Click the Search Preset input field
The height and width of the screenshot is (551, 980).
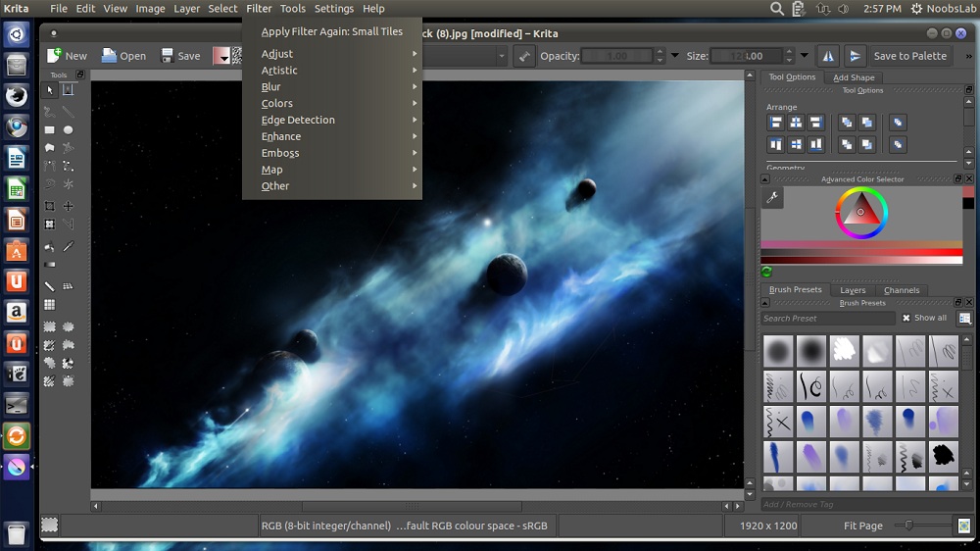(x=828, y=319)
